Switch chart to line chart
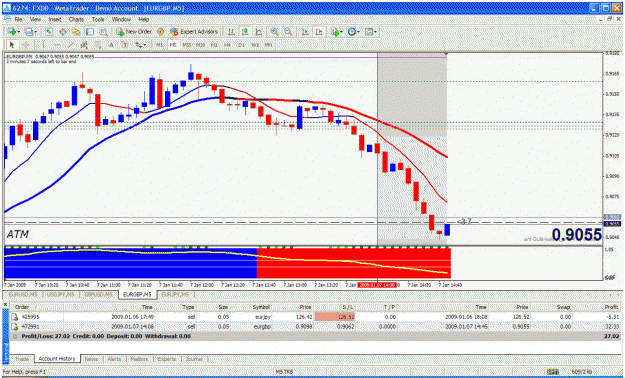 click(259, 32)
